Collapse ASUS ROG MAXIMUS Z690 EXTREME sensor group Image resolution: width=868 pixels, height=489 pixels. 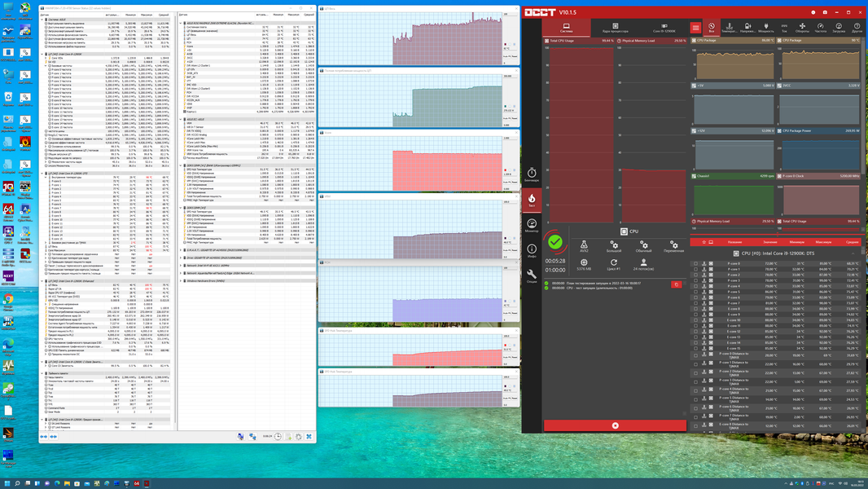point(181,24)
